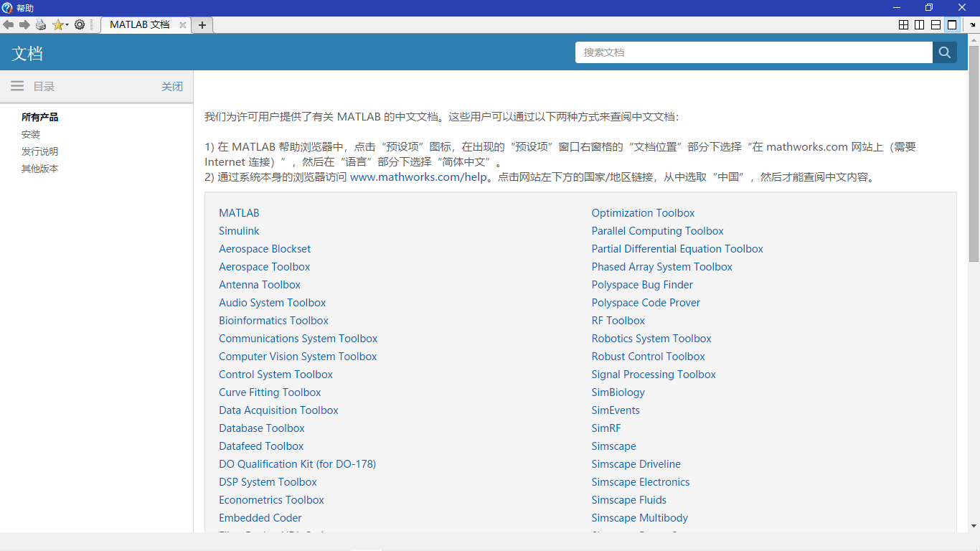
Task: Tile tabs in four-pane grid layout
Action: (903, 24)
